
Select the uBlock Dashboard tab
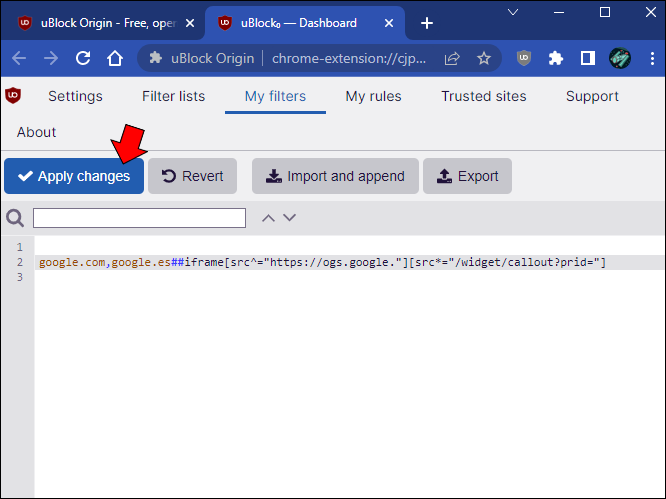point(305,23)
